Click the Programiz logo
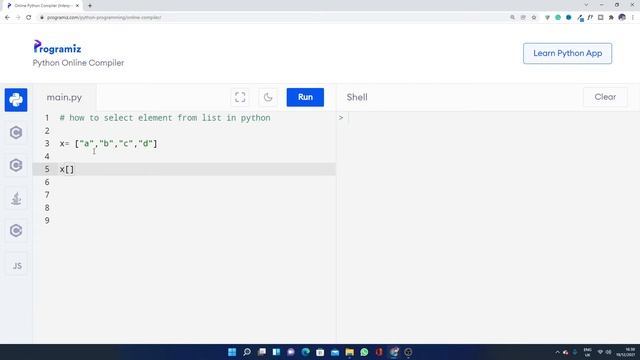The height and width of the screenshot is (360, 640). pos(57,47)
